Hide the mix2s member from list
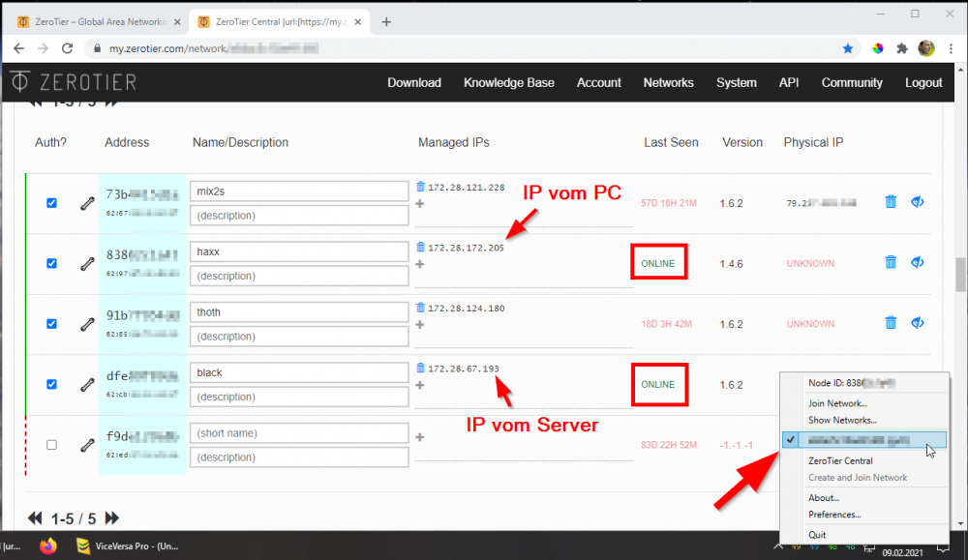The width and height of the screenshot is (968, 560). [918, 202]
